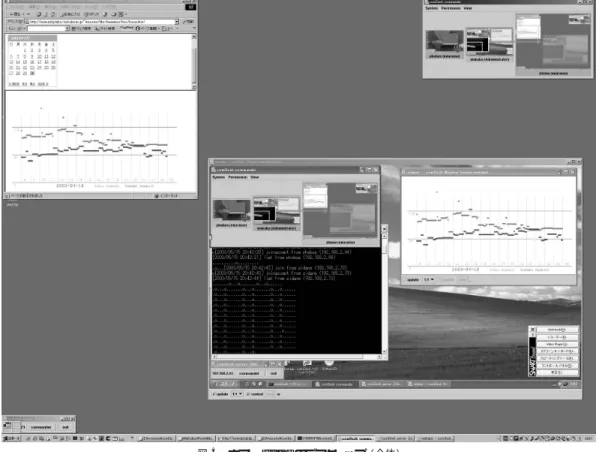Open the address bar dropdown arrow
602x452 pixels.
[177, 22]
